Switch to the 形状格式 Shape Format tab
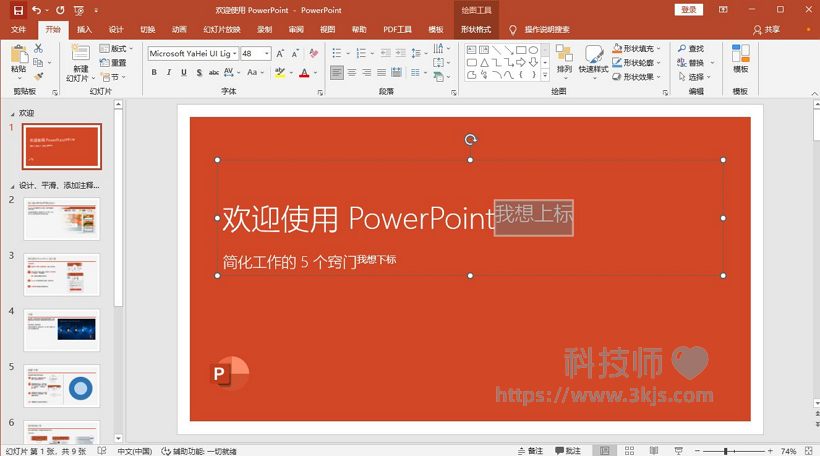The image size is (820, 456). click(x=476, y=29)
